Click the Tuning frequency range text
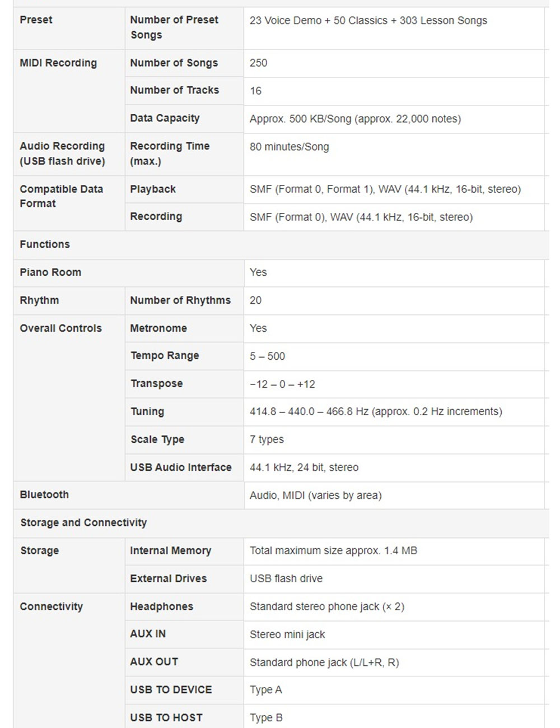This screenshot has width=560, height=728. tap(376, 411)
